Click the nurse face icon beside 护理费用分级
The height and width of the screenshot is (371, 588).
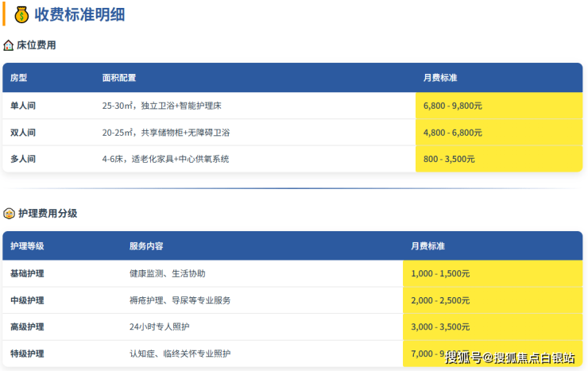click(x=9, y=214)
